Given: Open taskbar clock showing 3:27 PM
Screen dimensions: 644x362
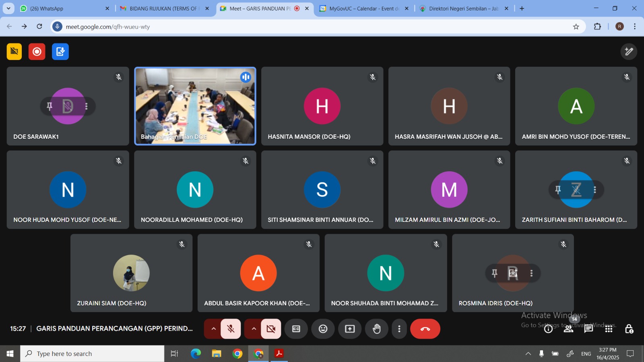Looking at the screenshot, I should (x=608, y=354).
